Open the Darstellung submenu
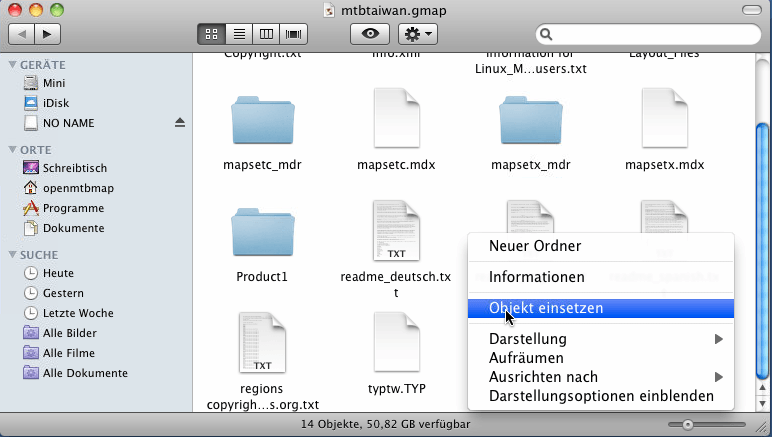 [601, 339]
